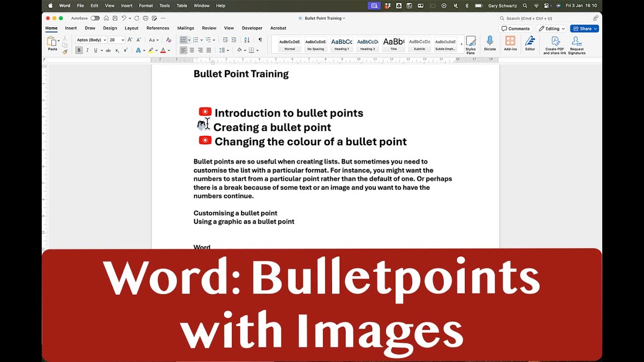
Task: Switch to the Mailings ribbon tab
Action: click(185, 28)
